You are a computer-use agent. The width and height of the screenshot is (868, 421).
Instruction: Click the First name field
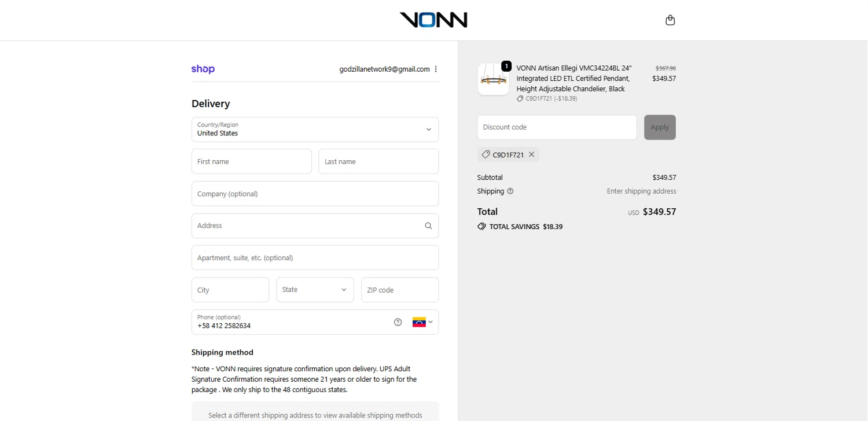point(252,161)
